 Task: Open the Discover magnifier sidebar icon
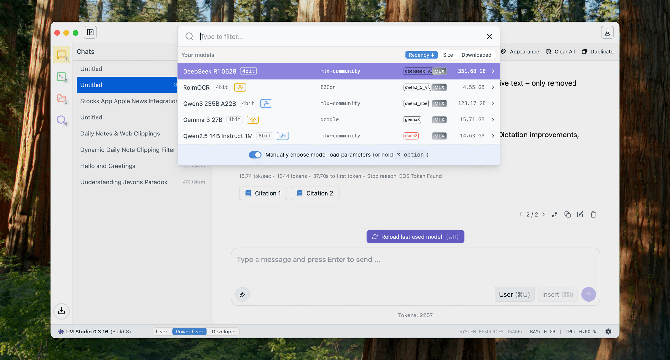(62, 120)
